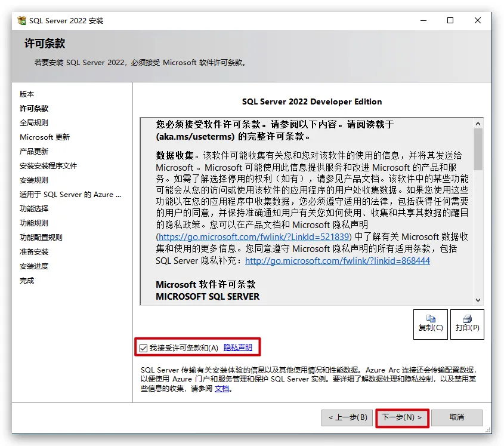Continue with 下一步(N) button
Screen dimensions: 504x446
[x=402, y=417]
